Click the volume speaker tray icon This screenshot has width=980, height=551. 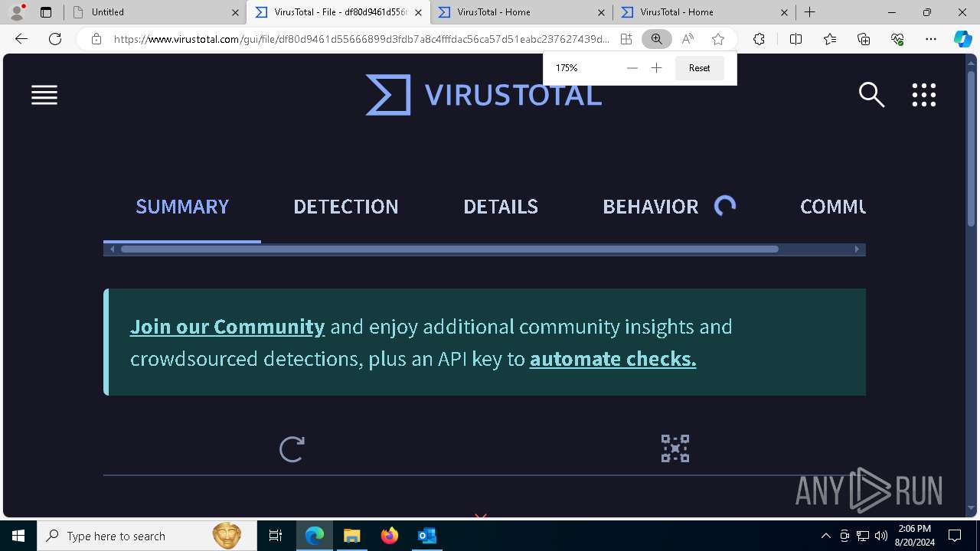pyautogui.click(x=880, y=536)
